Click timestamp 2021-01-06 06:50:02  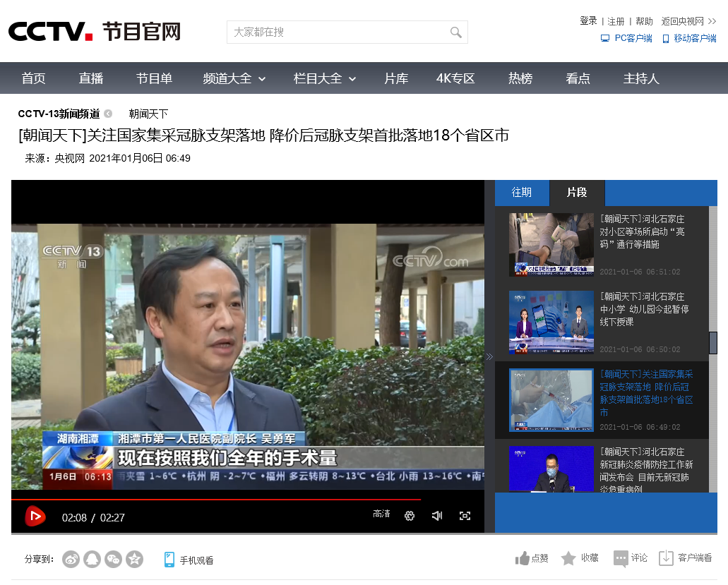[640, 349]
